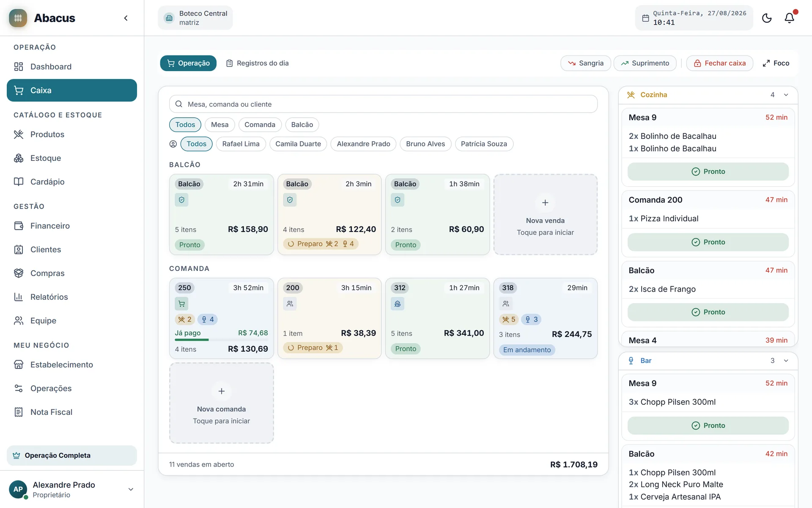Collapse the Bar panel
Image resolution: width=812 pixels, height=508 pixels.
(x=786, y=361)
